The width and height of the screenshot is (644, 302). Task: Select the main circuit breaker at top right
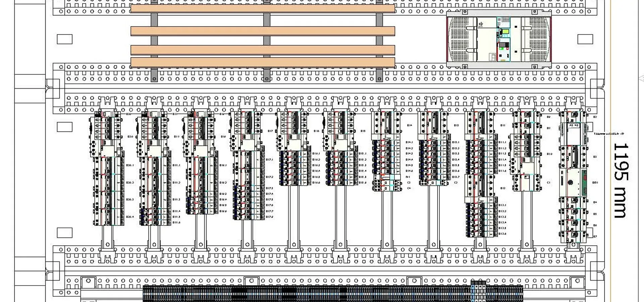[x=499, y=40]
